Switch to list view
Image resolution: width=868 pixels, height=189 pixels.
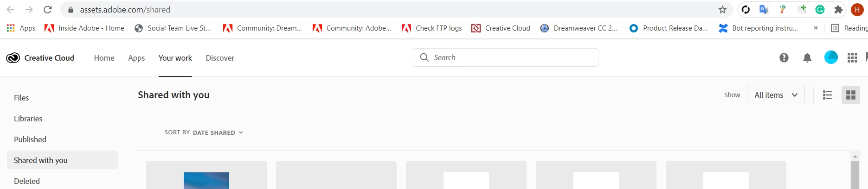tap(828, 95)
